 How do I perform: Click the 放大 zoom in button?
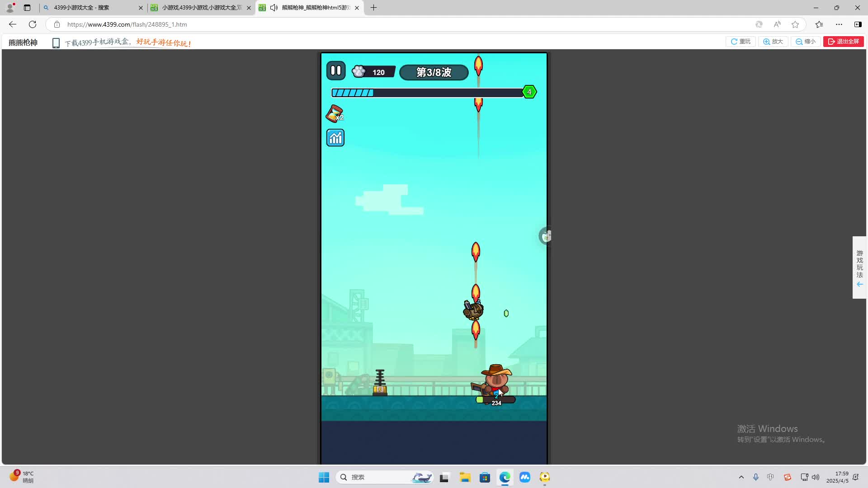pyautogui.click(x=773, y=42)
